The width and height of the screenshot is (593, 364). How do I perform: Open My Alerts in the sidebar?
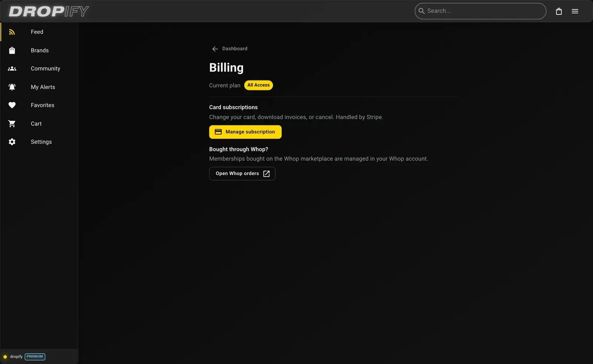pos(39,87)
